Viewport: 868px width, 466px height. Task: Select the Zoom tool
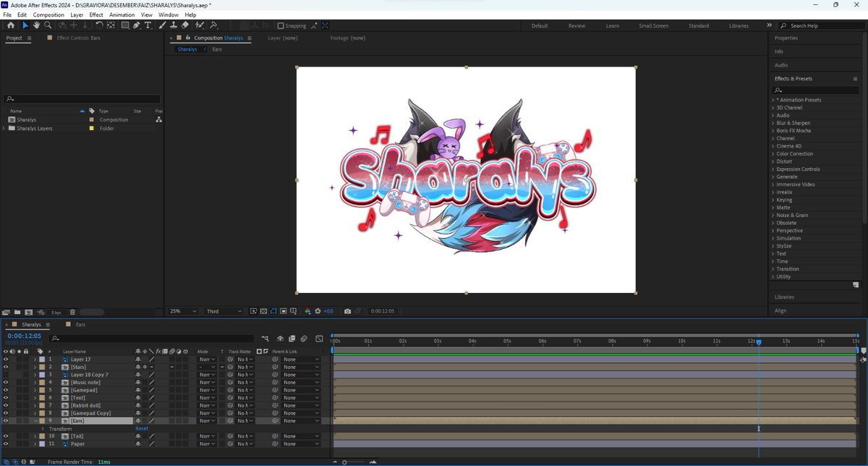[x=48, y=25]
